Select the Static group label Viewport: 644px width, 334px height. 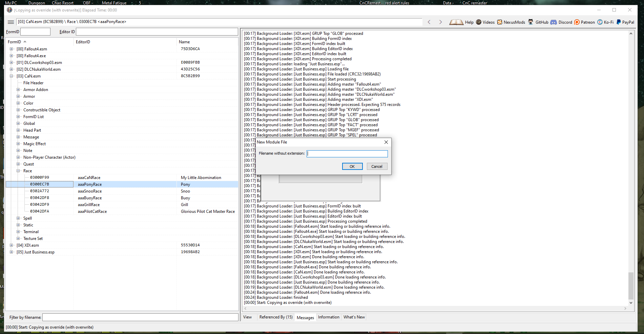pyautogui.click(x=28, y=225)
